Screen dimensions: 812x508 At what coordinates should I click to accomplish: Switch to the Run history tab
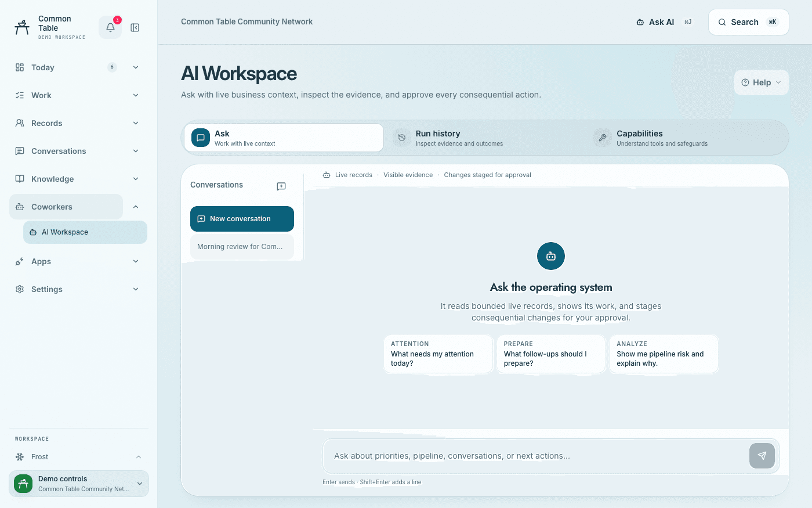(484, 138)
